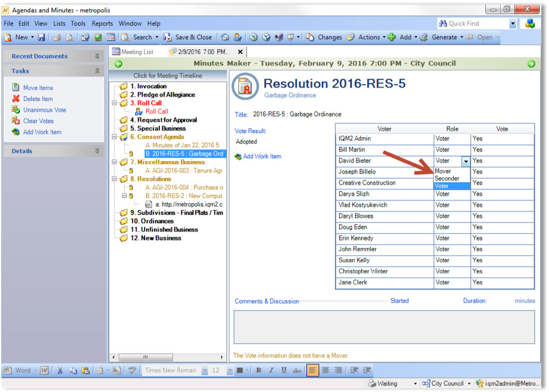Screen dimensions: 549x392
Task: Switch to the Meeting List tab
Action: 133,52
